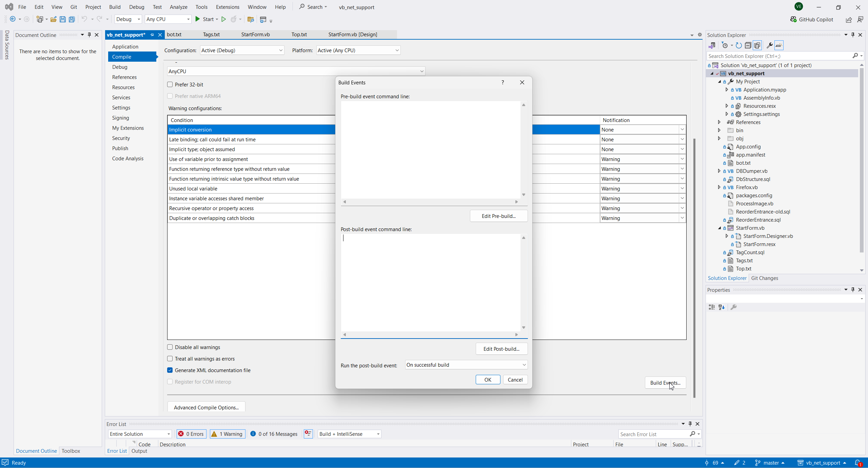This screenshot has width=868, height=468.
Task: Check Treat all warnings as errors
Action: 170,359
